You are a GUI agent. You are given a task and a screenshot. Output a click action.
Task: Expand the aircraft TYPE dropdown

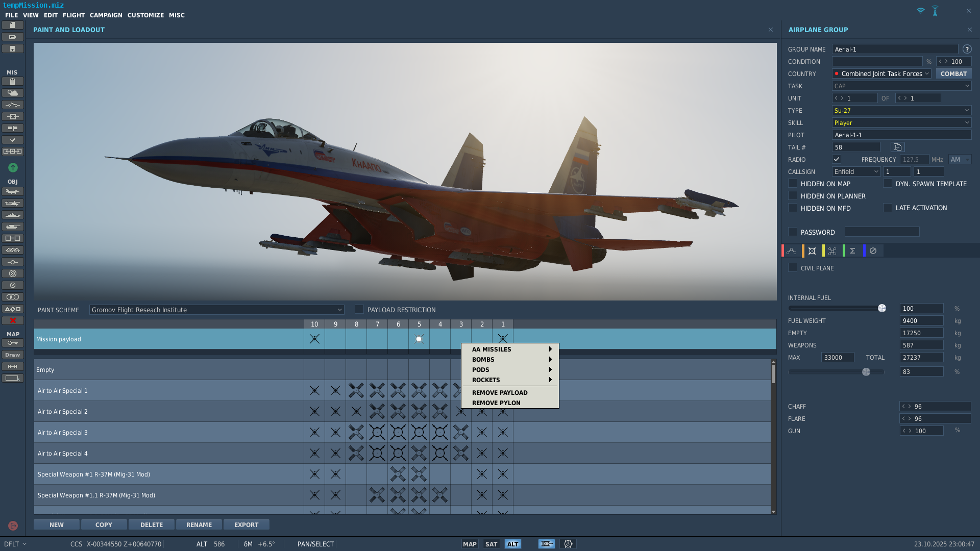[x=901, y=111]
